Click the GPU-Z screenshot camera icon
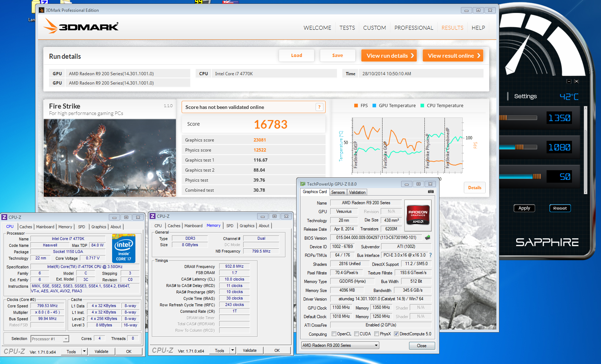This screenshot has width=601, height=364. (x=431, y=192)
